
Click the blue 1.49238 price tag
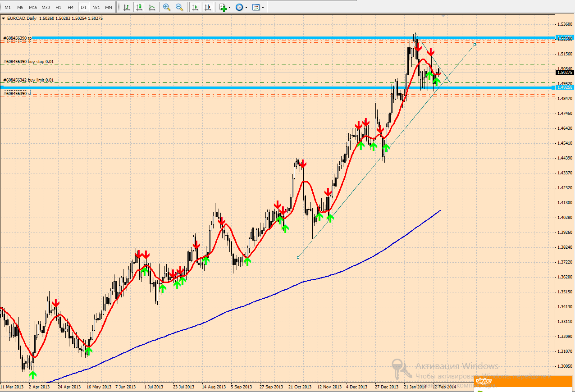click(565, 87)
